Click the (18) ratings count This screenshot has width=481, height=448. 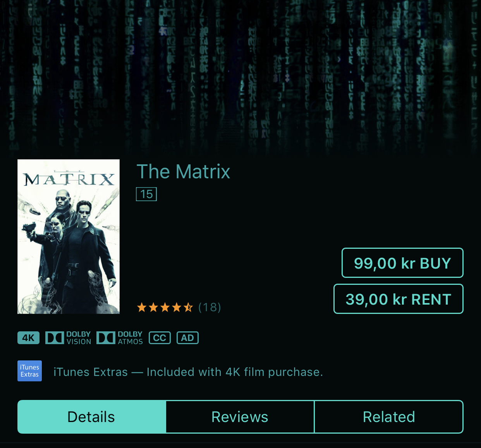pyautogui.click(x=210, y=308)
